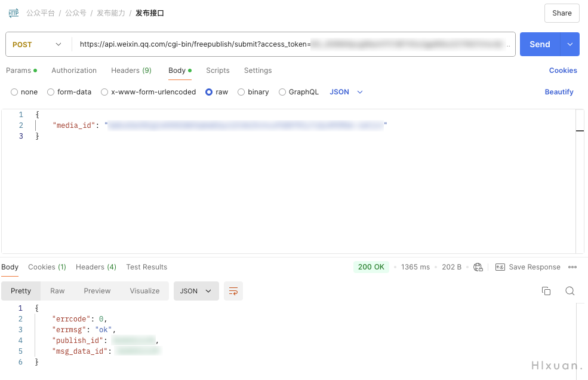Image resolution: width=588 pixels, height=380 pixels.
Task: Click the 发布接口 request name
Action: coord(150,13)
